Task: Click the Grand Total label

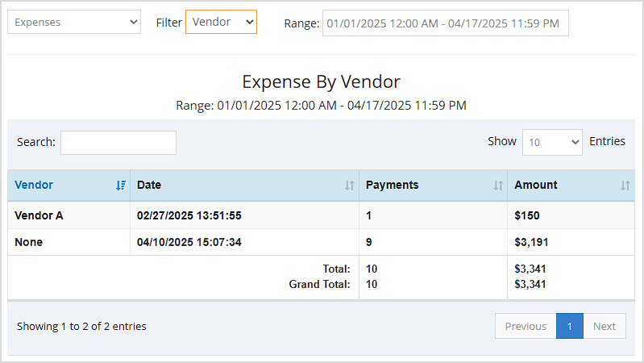Action: point(319,284)
